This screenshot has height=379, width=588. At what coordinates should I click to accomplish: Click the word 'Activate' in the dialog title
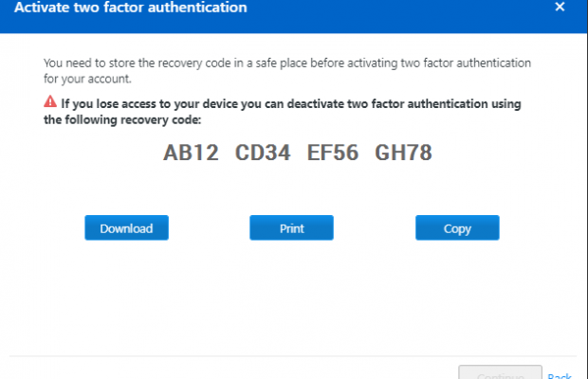tap(44, 8)
